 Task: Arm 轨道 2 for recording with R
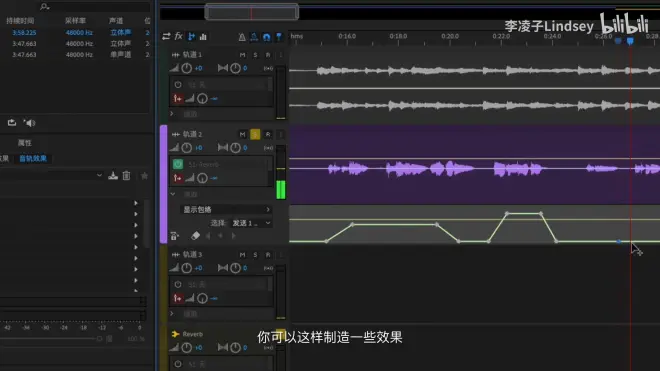click(x=268, y=134)
